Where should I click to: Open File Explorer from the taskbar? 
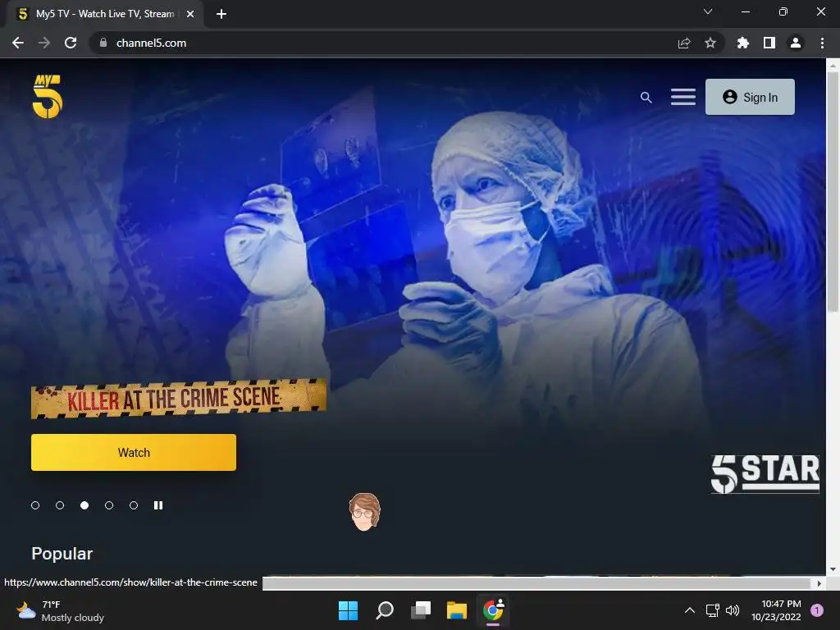(x=457, y=610)
